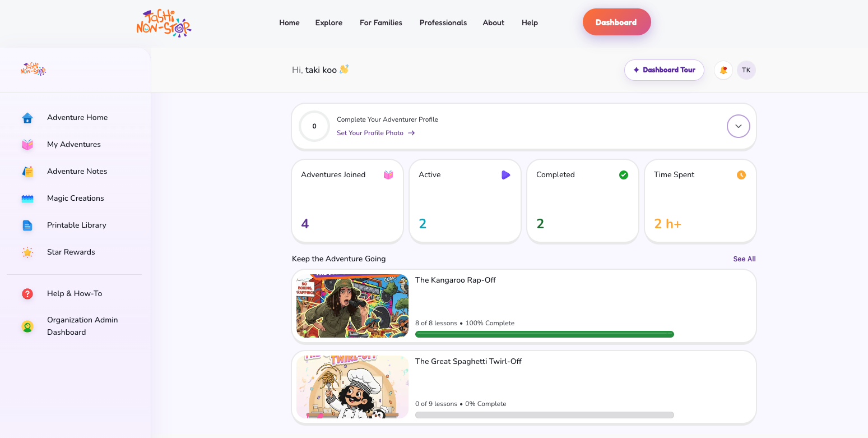Click the Printable Library document icon
Viewport: 868px width, 438px height.
click(x=27, y=225)
